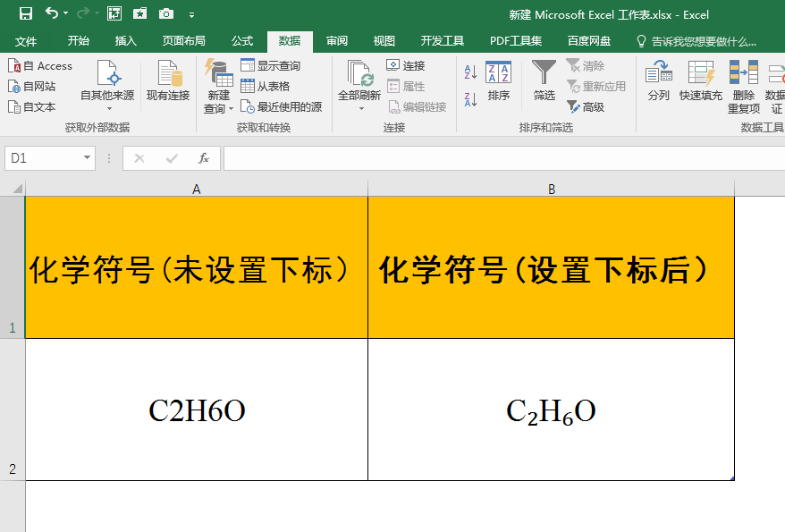
Task: Switch to the 插入 tab
Action: click(126, 41)
